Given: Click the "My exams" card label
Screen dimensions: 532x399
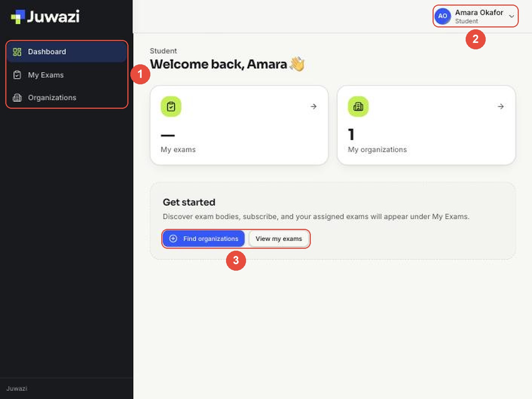Looking at the screenshot, I should click(178, 150).
